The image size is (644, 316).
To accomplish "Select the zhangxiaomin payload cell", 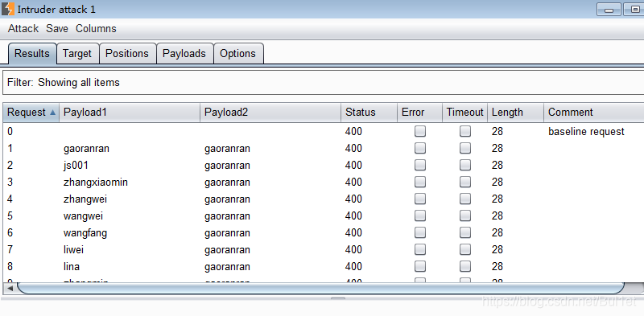I will [96, 183].
